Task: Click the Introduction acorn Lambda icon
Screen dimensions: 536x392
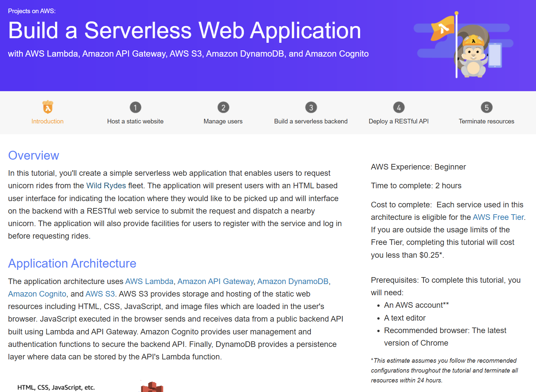Action: (x=48, y=107)
